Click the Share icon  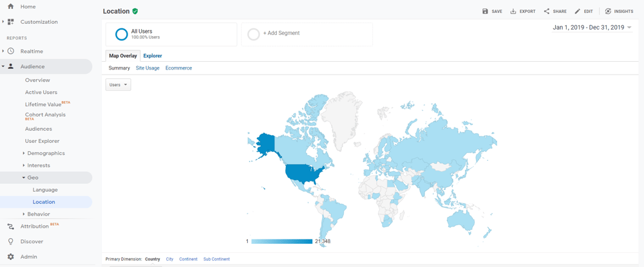[x=547, y=12]
